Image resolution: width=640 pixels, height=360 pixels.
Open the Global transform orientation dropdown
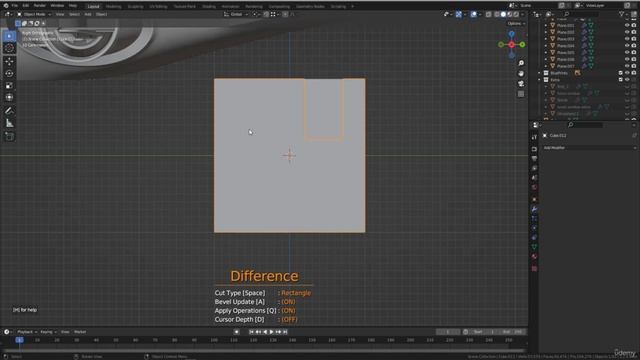(x=236, y=14)
